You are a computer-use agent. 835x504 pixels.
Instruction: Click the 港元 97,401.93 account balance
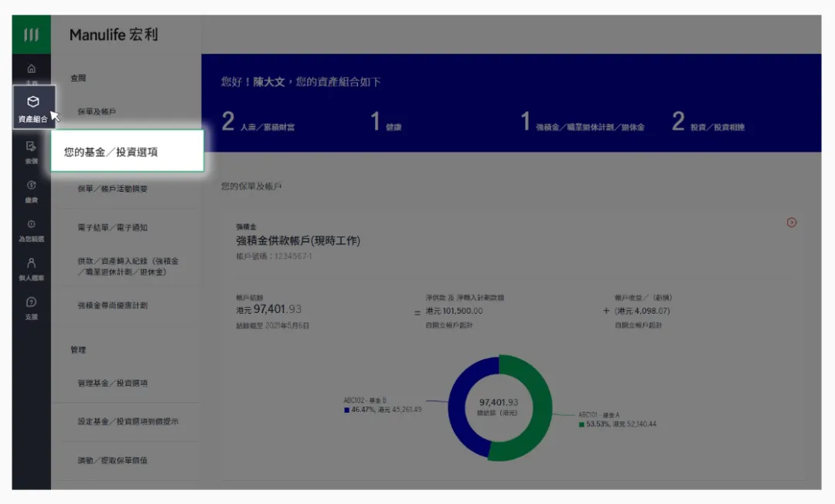coord(269,309)
